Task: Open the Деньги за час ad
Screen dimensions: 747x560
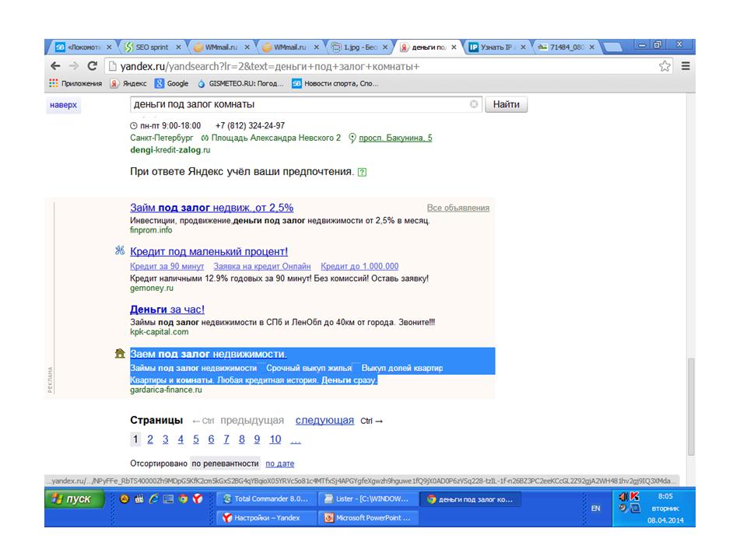Action: pyautogui.click(x=167, y=310)
